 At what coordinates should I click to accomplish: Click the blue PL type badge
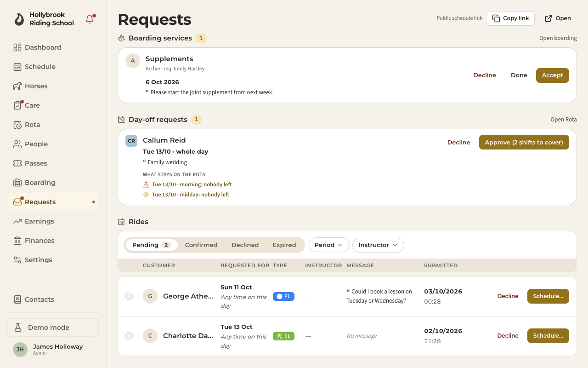coord(283,297)
